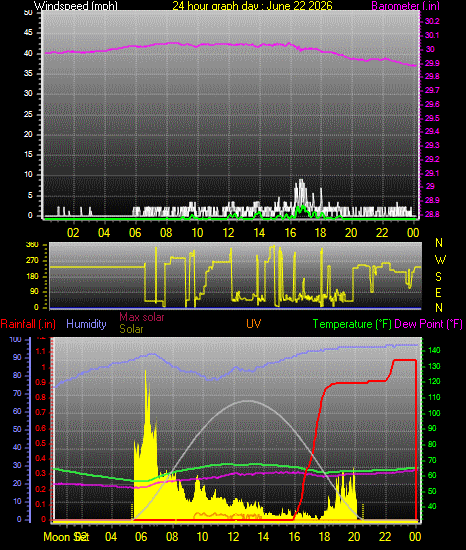The width and height of the screenshot is (466, 550).
Task: Select the 'Rainfall (.in)' legend label
Action: coord(28,324)
